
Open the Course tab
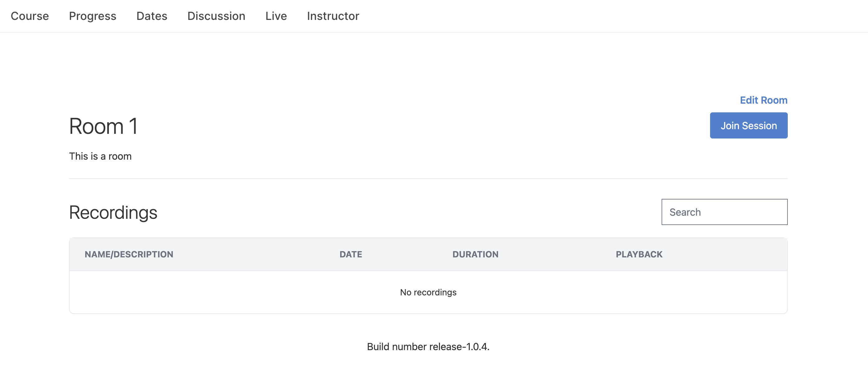coord(30,16)
